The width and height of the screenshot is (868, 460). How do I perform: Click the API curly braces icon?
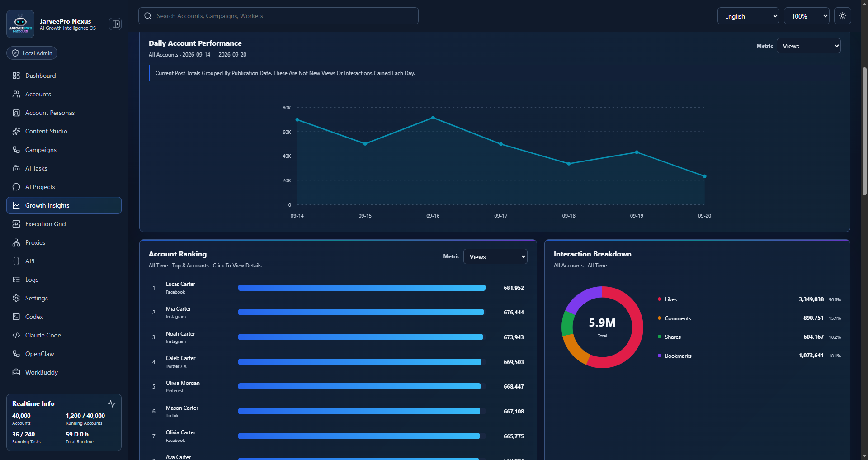[x=16, y=261]
